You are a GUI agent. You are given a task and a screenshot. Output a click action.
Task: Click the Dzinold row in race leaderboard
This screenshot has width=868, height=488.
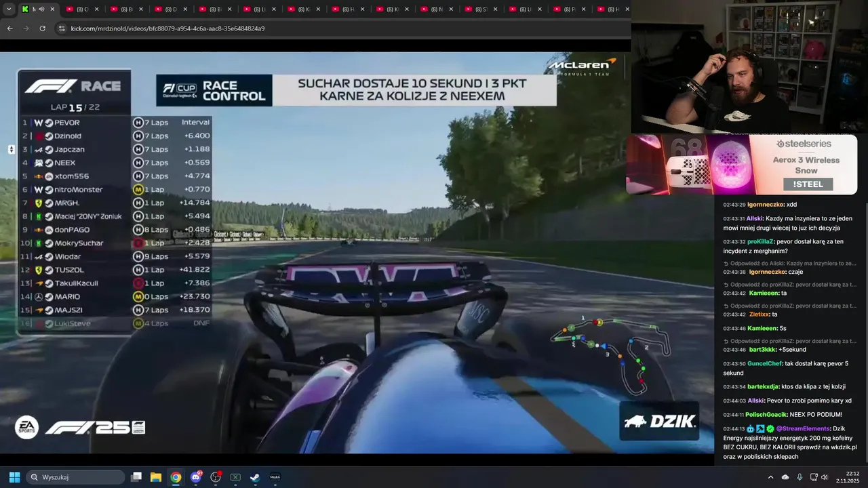click(x=116, y=136)
